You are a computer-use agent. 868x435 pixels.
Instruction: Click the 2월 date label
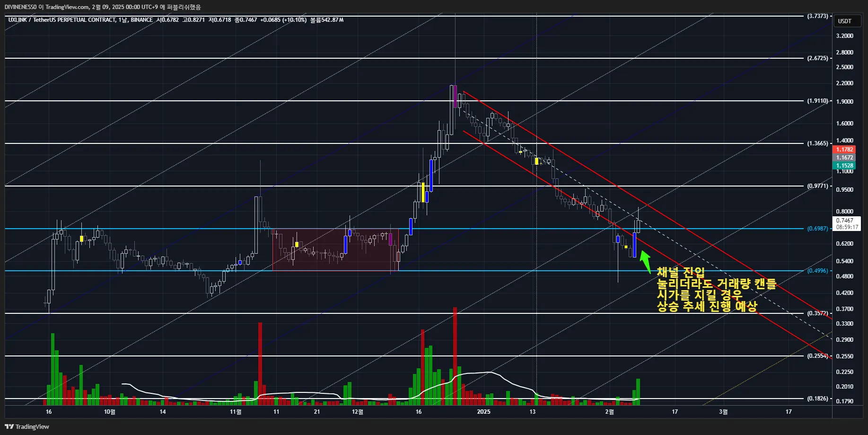click(610, 412)
